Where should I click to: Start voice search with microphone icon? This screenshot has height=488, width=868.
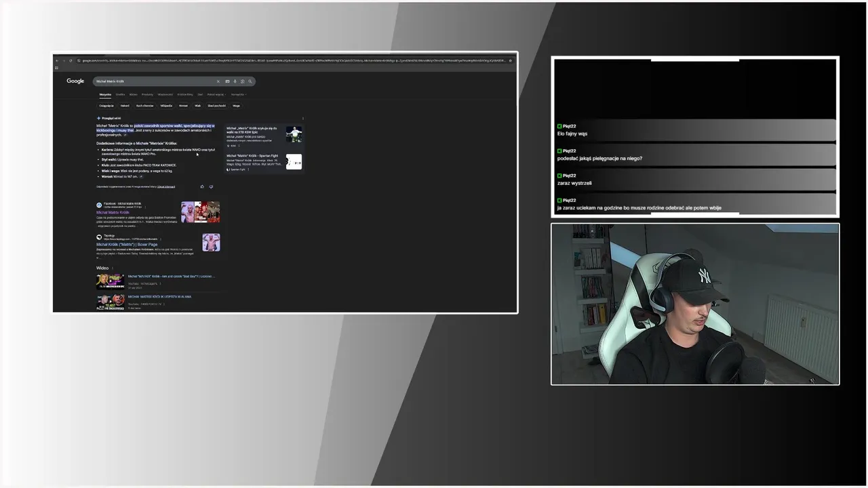(x=235, y=81)
